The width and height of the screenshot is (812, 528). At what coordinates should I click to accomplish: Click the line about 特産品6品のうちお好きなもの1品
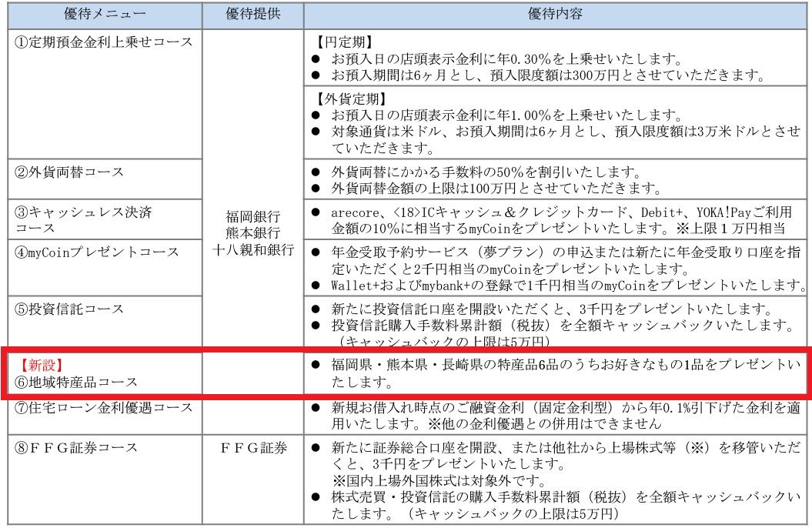[566, 365]
